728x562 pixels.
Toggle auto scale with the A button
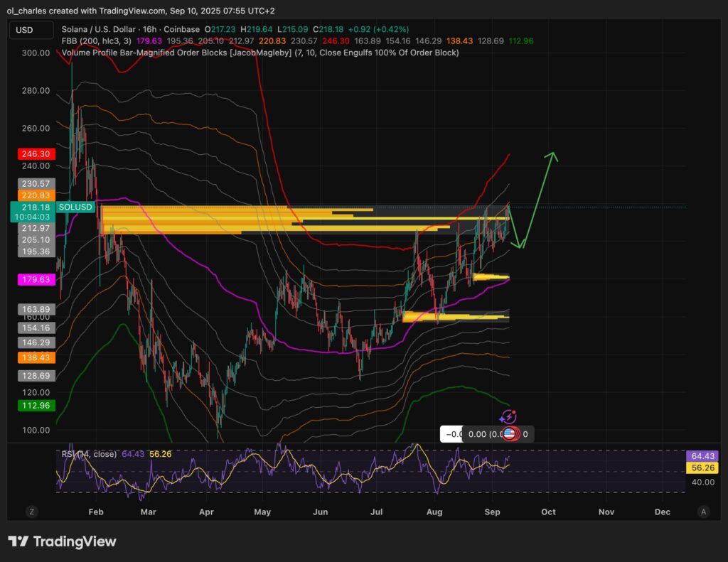click(x=703, y=512)
